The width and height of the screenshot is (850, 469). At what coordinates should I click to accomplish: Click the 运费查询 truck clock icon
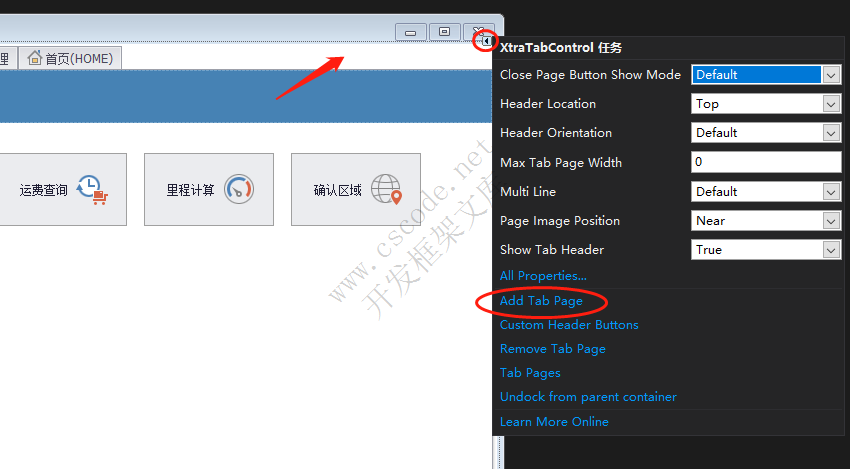point(92,189)
